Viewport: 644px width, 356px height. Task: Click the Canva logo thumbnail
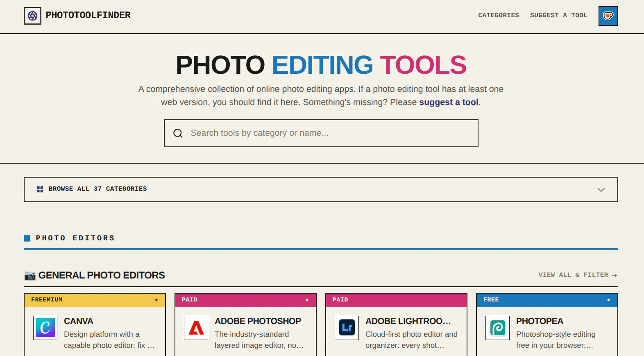tap(45, 328)
